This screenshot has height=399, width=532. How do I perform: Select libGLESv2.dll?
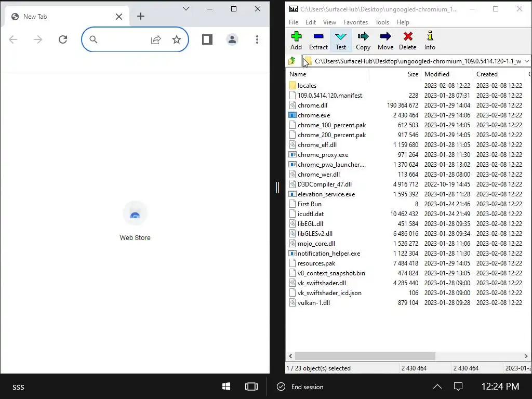315,233
